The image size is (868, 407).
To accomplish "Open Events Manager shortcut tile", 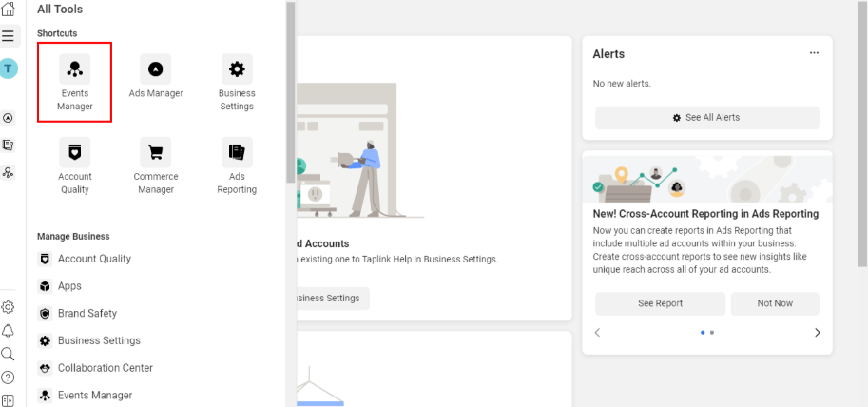I will coord(74,82).
